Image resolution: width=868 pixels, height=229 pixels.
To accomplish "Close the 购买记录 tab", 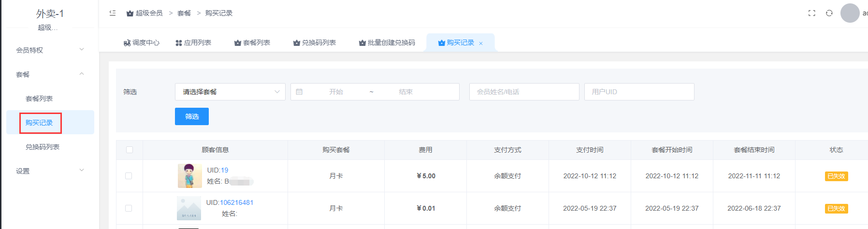I will 481,43.
